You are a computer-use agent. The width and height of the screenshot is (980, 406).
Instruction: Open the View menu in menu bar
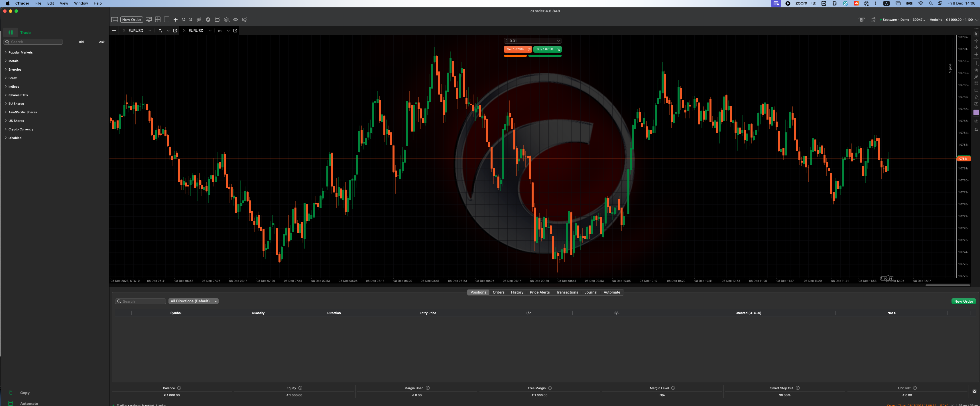click(x=64, y=3)
